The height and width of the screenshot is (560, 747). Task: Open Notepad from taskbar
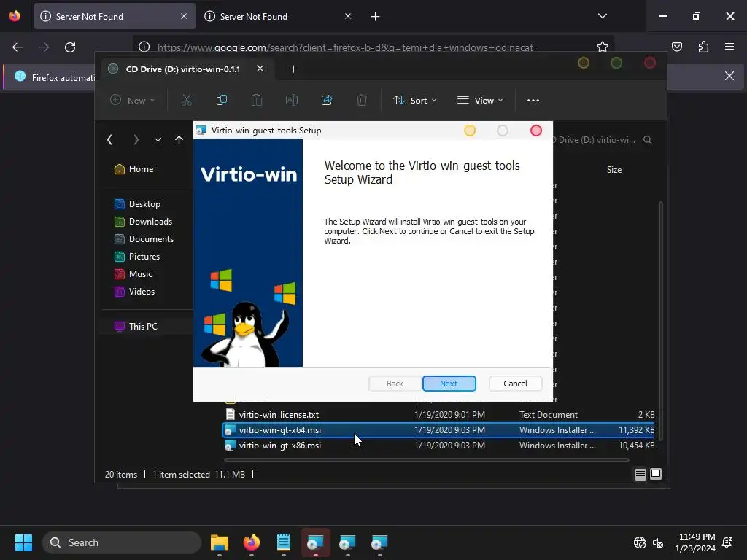coord(284,542)
